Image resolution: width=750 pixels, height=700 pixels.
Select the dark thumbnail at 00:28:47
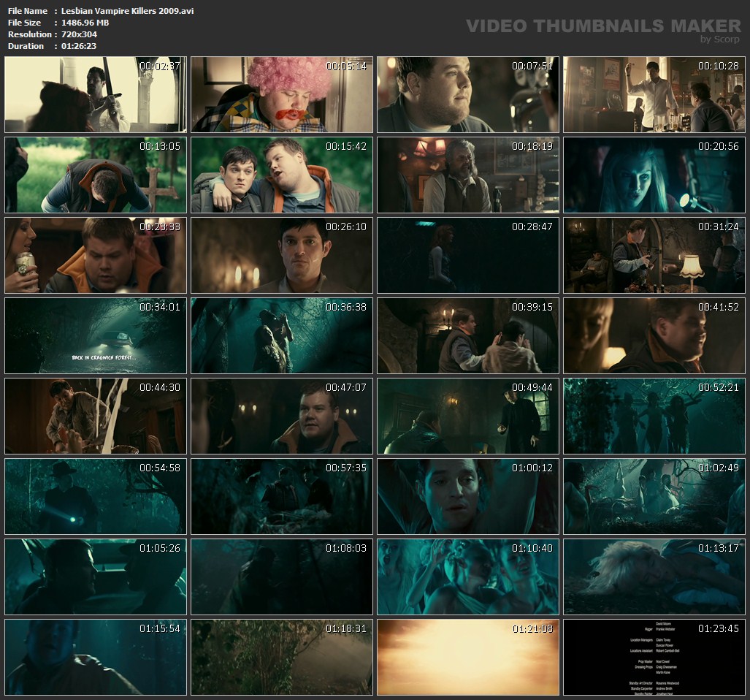tap(468, 255)
